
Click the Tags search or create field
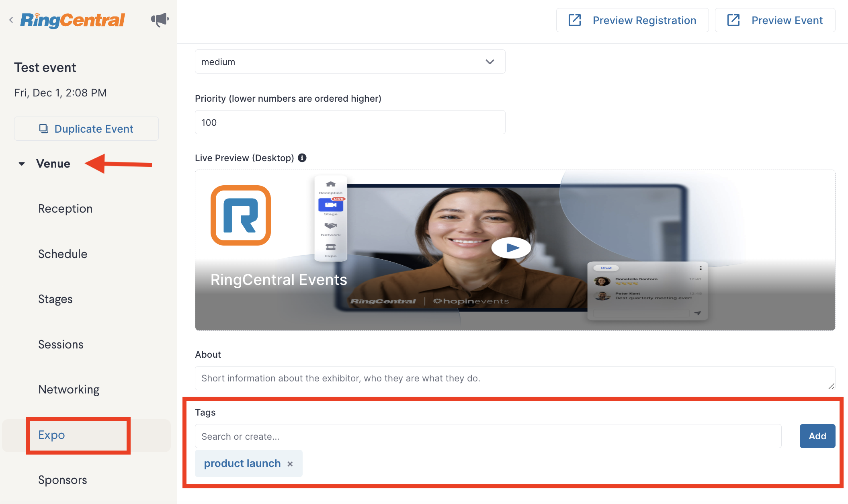(488, 436)
